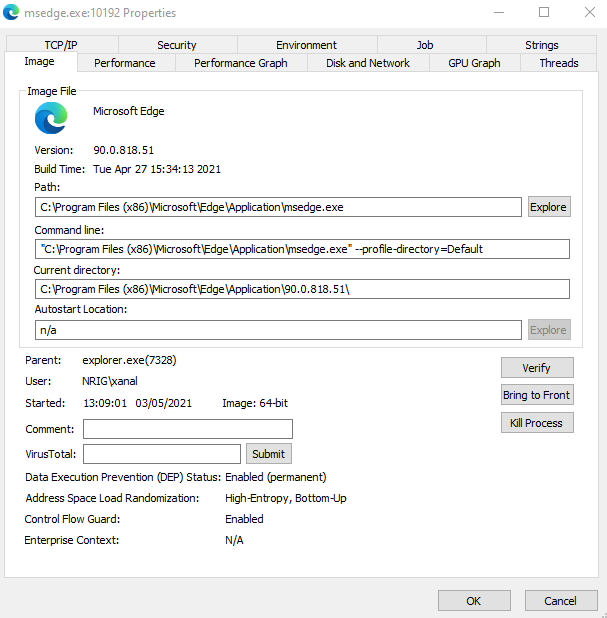Viewport: 607px width, 618px height.
Task: Click the Current directory field
Action: [302, 289]
